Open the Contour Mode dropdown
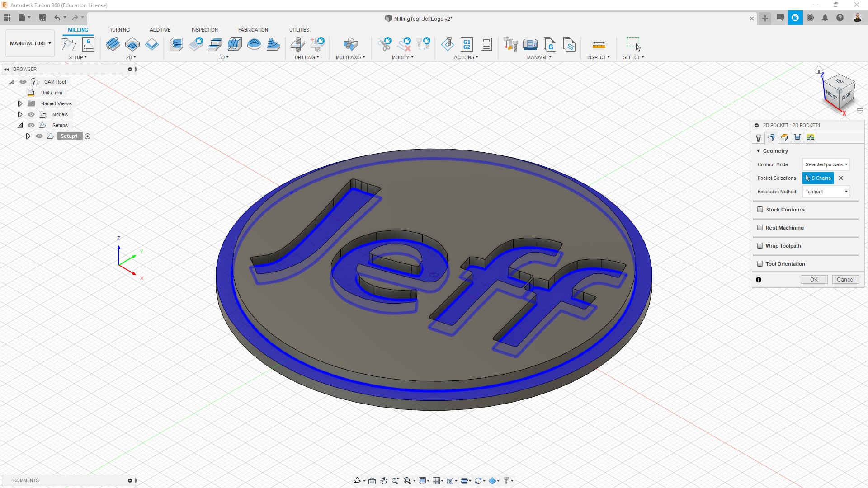The image size is (868, 488). click(826, 164)
